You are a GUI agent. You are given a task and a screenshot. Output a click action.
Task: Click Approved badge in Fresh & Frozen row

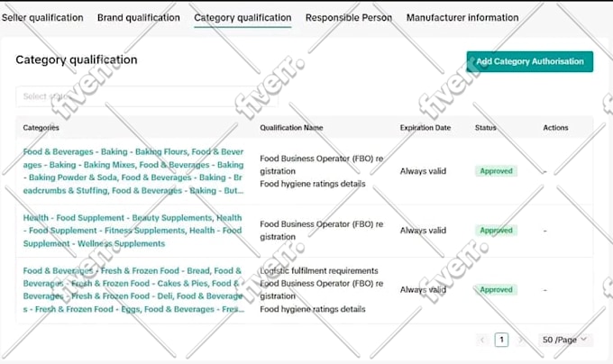[x=496, y=290]
